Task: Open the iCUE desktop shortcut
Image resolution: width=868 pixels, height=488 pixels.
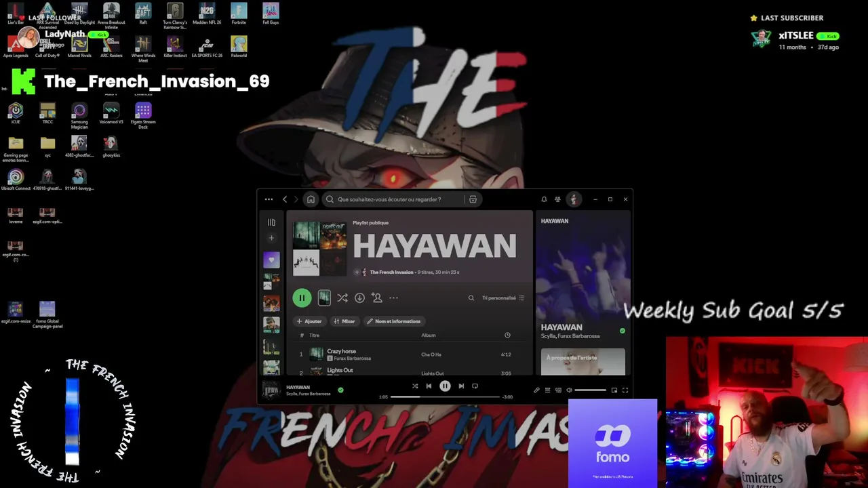Action: point(16,113)
